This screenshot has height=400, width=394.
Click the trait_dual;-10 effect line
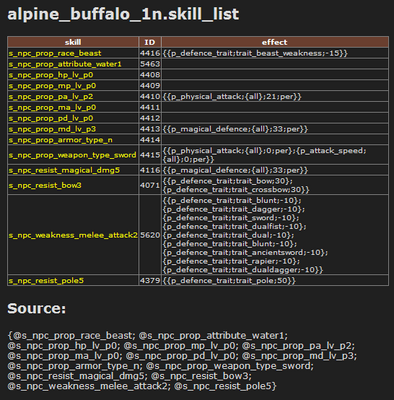pos(228,235)
